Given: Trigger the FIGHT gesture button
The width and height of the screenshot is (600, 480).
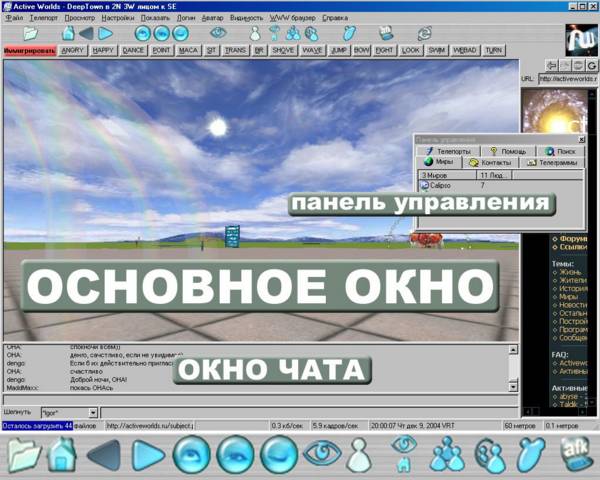Looking at the screenshot, I should (384, 51).
